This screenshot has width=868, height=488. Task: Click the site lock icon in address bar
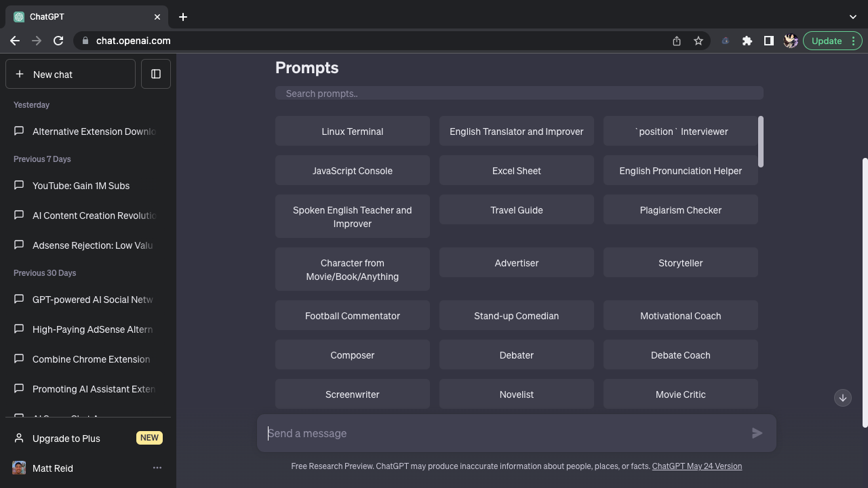(85, 41)
